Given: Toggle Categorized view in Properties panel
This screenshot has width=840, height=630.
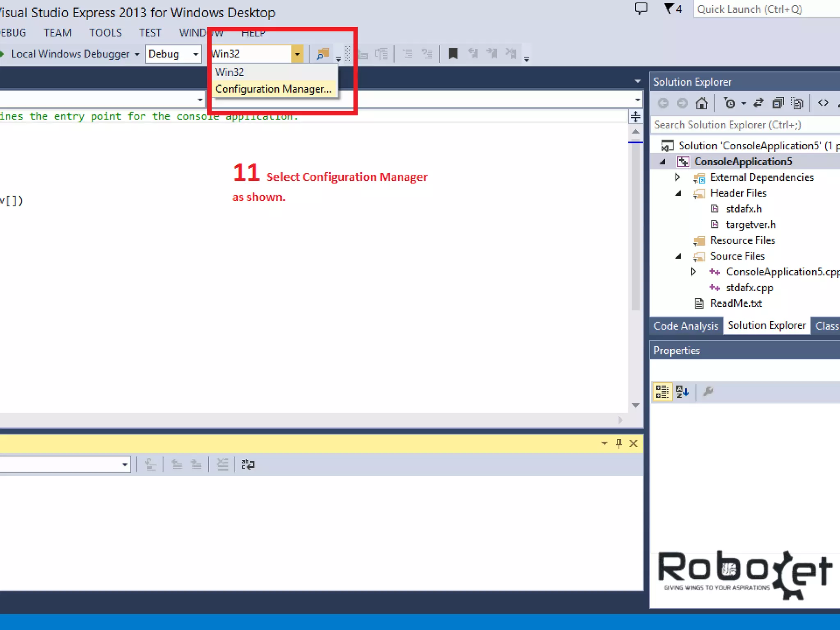Looking at the screenshot, I should tap(662, 392).
